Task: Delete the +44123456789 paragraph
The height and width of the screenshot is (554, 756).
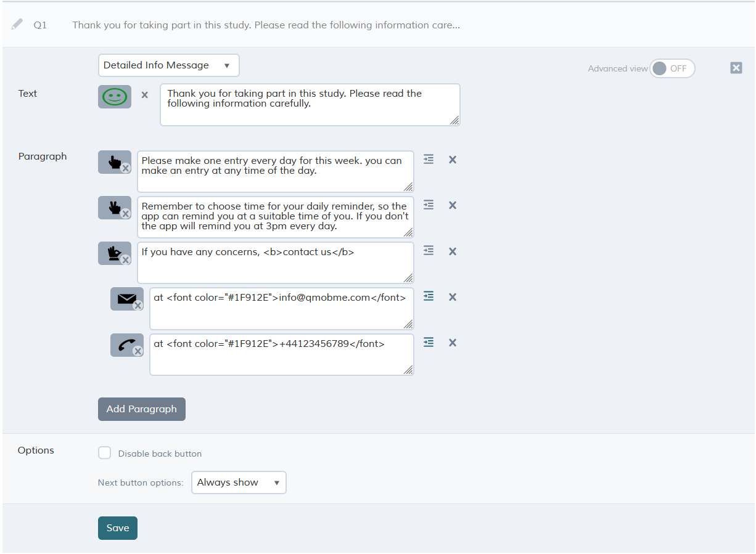Action: [x=453, y=343]
